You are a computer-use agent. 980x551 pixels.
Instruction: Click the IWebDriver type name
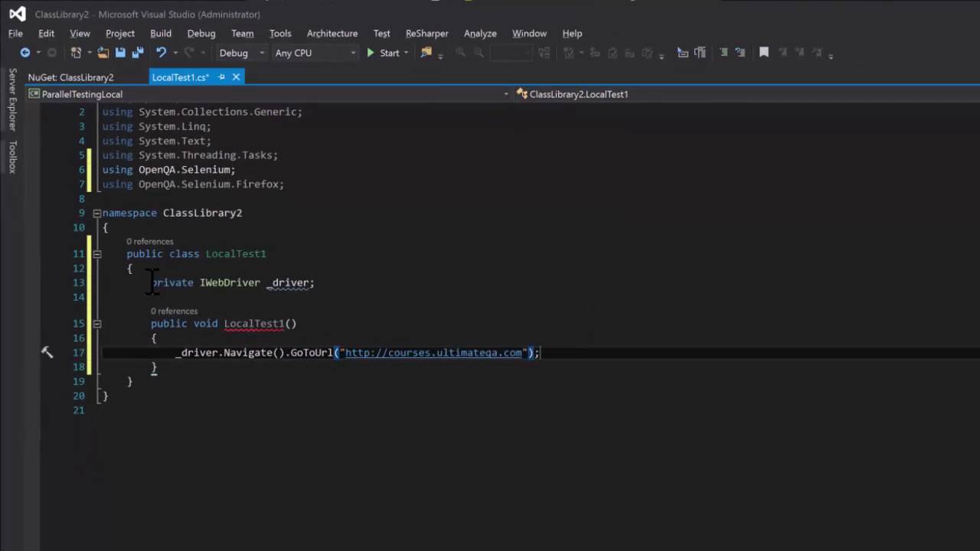230,282
